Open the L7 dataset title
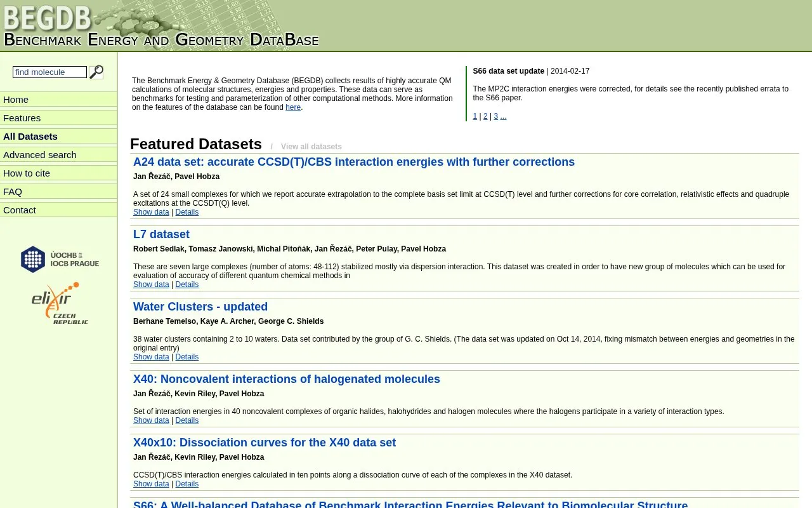 click(161, 234)
